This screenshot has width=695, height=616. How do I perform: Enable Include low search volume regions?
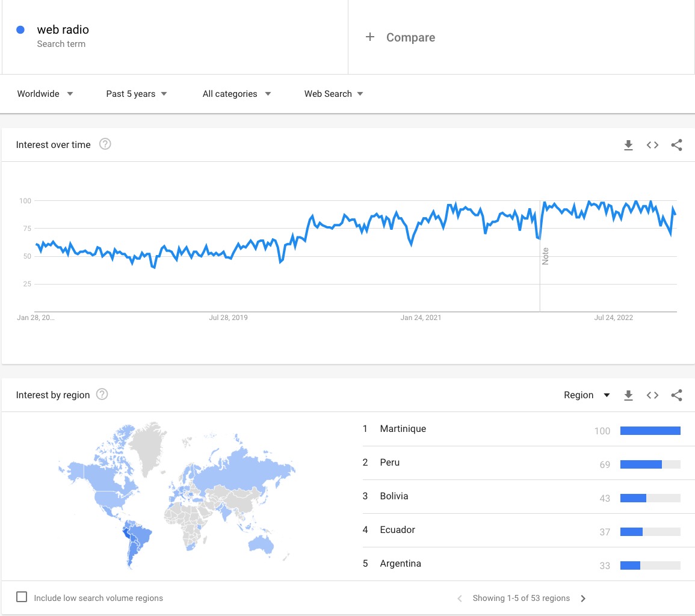click(22, 597)
